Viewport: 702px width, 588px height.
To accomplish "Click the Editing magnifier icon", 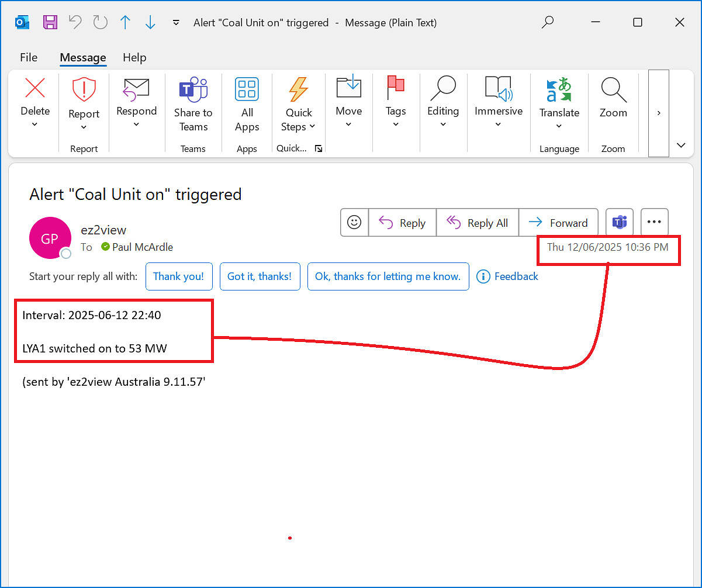I will [443, 88].
